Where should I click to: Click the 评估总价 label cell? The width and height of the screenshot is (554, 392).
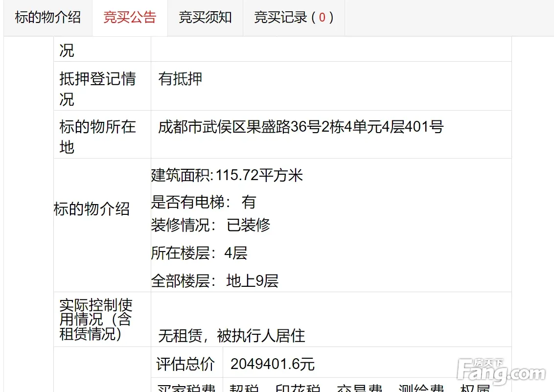(x=186, y=364)
